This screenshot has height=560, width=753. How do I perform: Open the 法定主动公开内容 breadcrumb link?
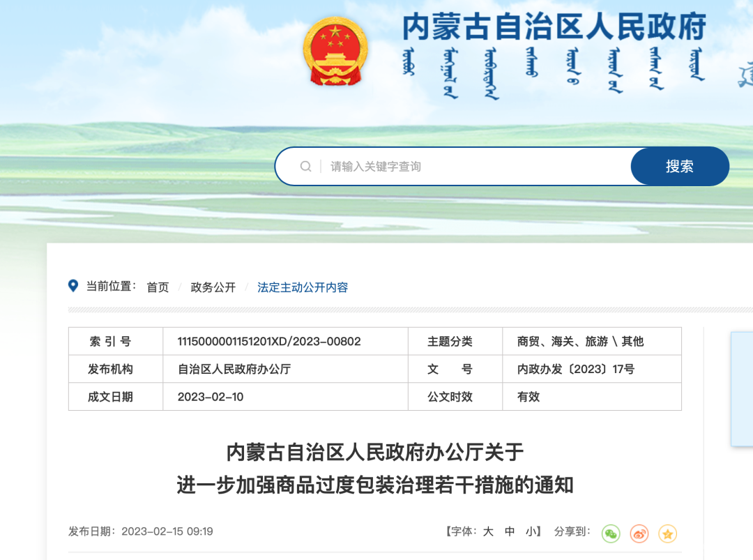(x=301, y=287)
